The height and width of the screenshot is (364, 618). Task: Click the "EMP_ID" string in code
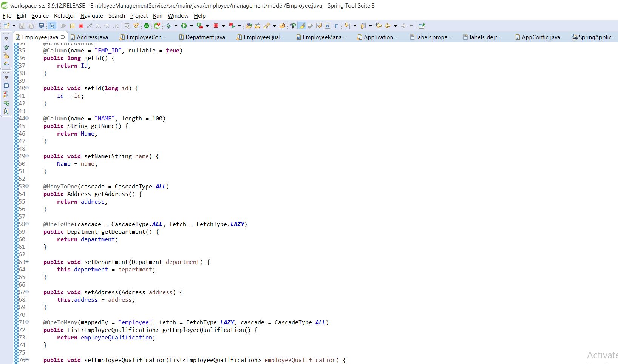point(108,51)
